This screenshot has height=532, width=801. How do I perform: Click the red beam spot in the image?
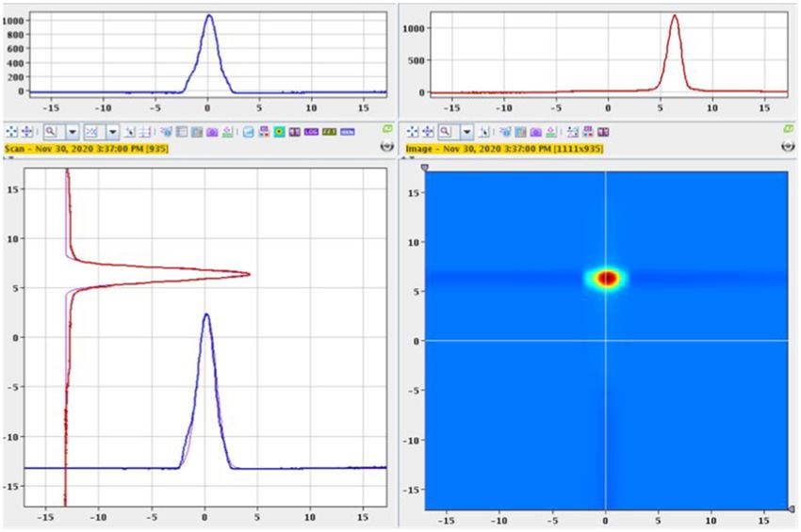608,279
